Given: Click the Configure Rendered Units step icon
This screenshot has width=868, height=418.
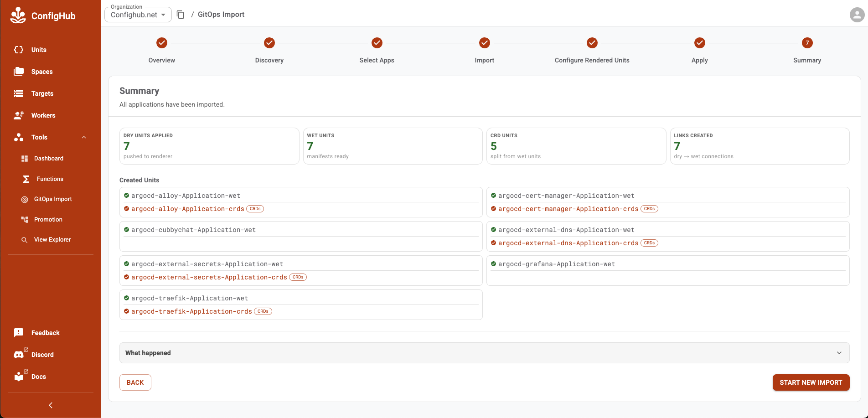Looking at the screenshot, I should tap(592, 43).
